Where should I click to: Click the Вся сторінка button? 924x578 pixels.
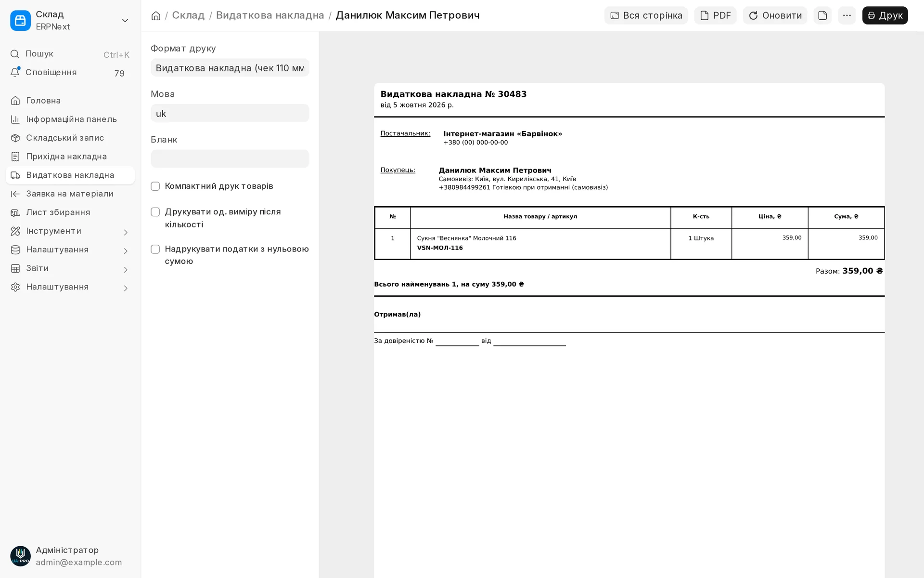coord(646,15)
